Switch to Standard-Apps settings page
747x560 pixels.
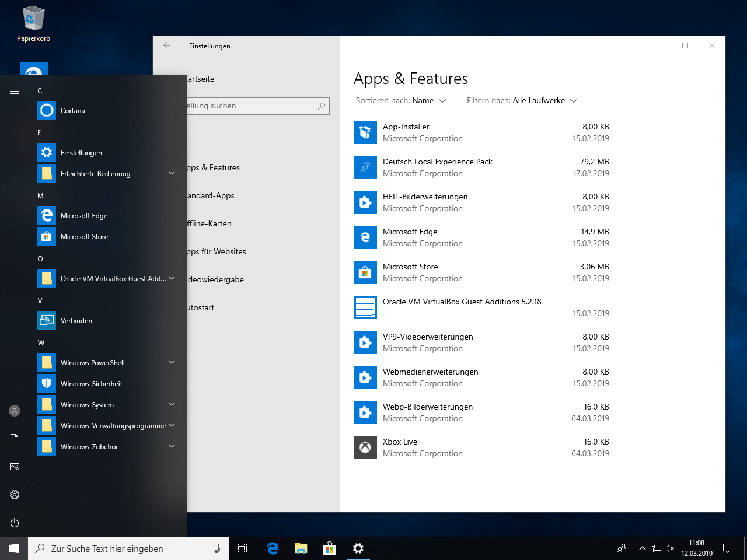pyautogui.click(x=211, y=196)
